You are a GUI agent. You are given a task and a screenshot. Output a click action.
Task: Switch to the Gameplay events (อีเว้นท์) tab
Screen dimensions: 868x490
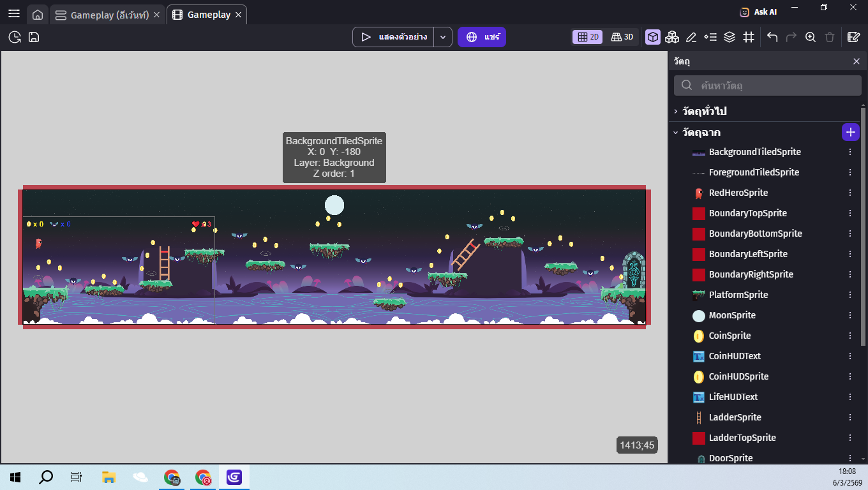tap(107, 15)
